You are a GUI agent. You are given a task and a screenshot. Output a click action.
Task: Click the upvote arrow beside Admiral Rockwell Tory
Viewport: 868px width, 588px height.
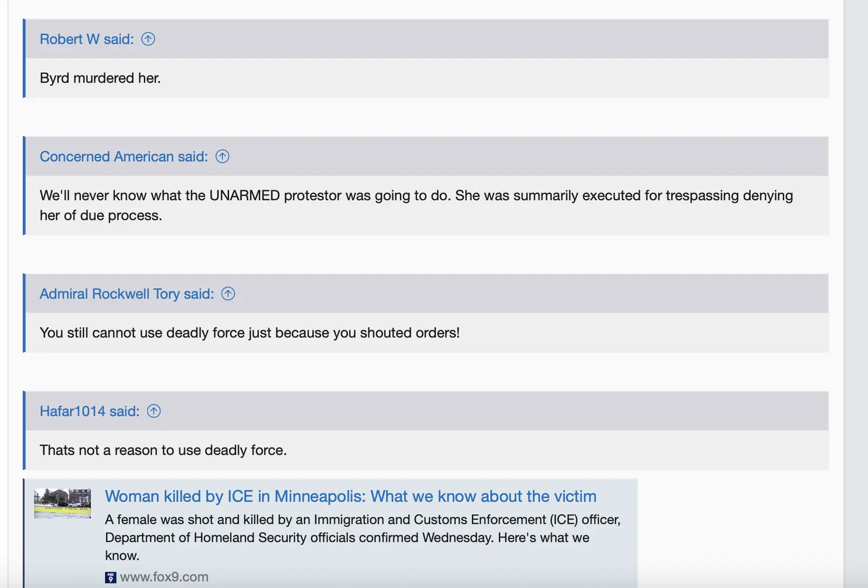point(228,293)
